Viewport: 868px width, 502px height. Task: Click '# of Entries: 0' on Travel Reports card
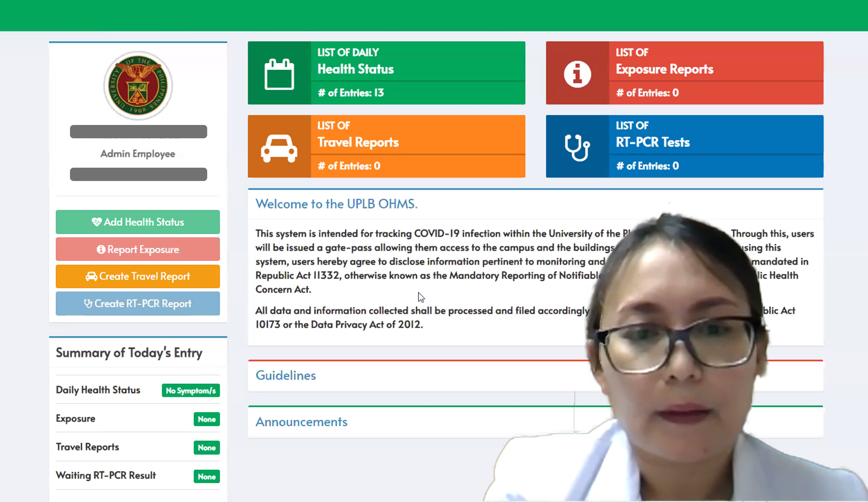[349, 166]
